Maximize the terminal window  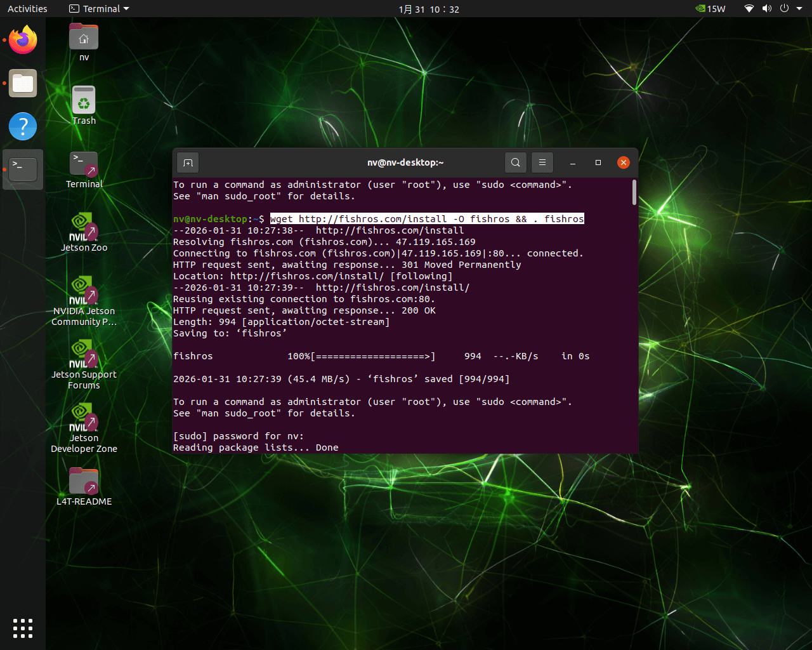[598, 162]
